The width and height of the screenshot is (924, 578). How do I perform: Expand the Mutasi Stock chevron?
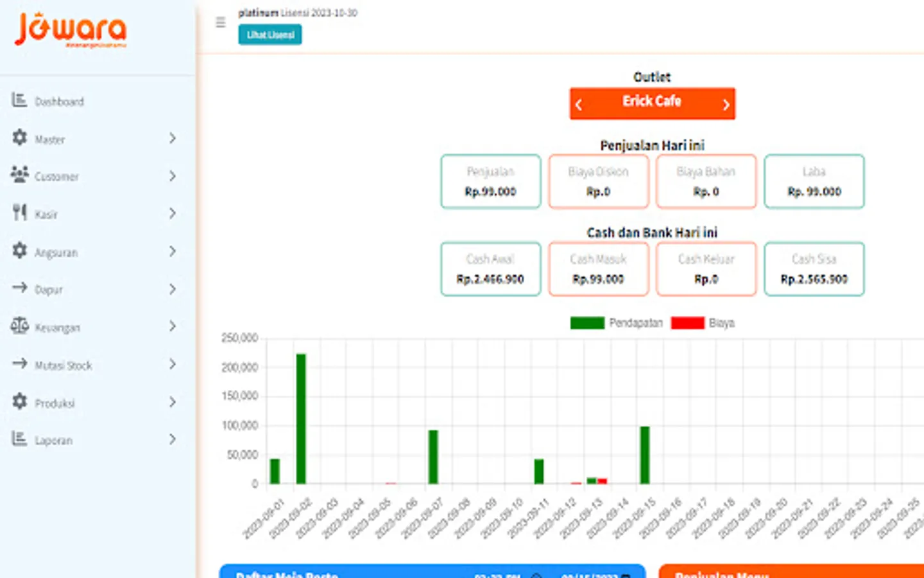pos(172,364)
